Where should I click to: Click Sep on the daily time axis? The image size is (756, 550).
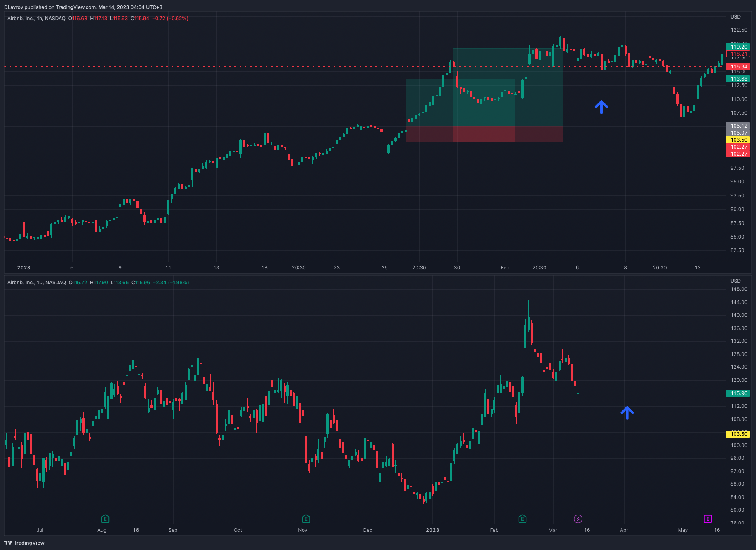point(173,530)
